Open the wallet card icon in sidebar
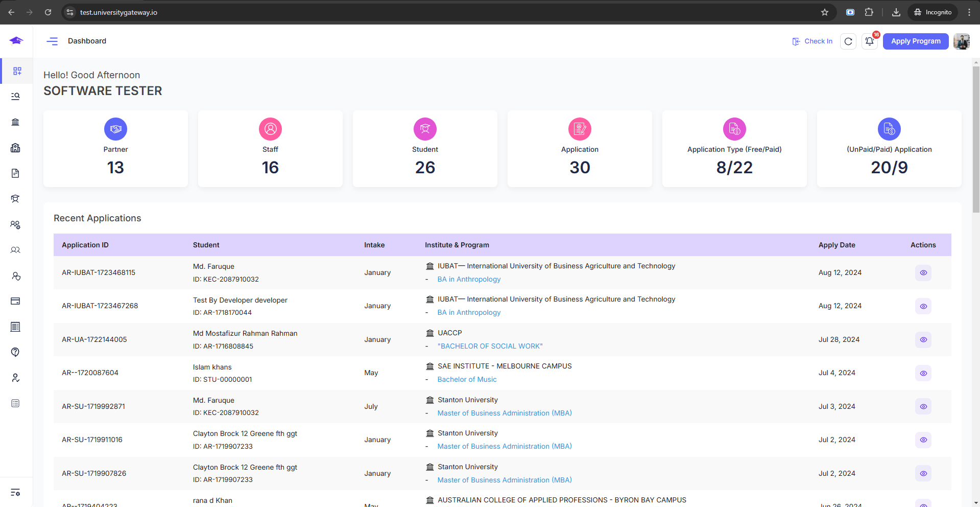Viewport: 980px width, 507px height. click(15, 301)
